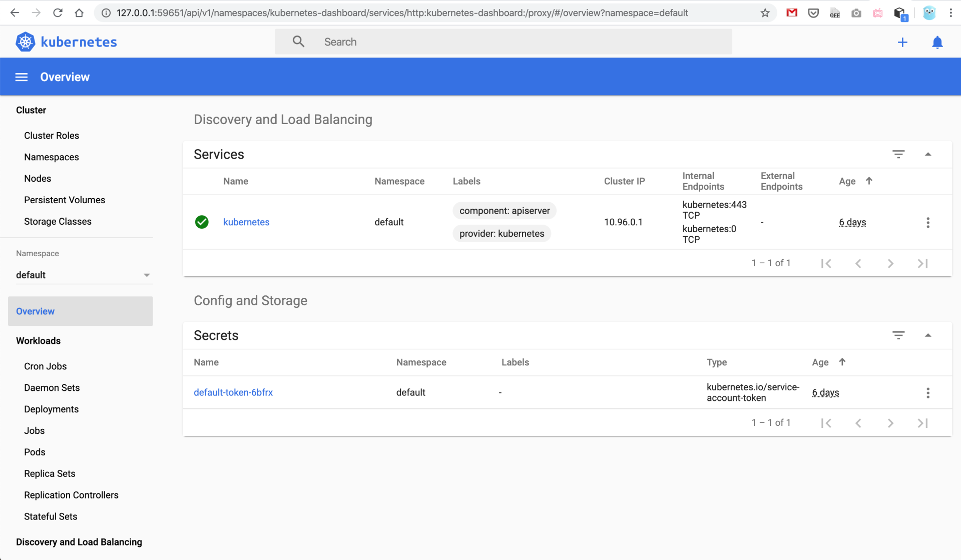Open Pods in the sidebar
This screenshot has height=560, width=961.
coord(35,452)
